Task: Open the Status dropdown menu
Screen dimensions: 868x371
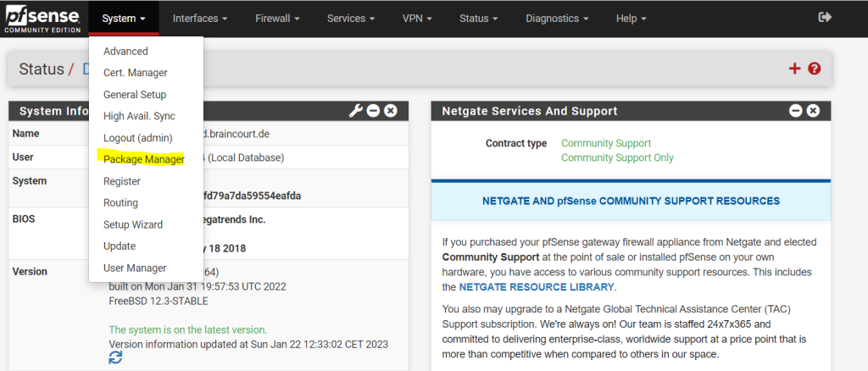Action: [479, 19]
